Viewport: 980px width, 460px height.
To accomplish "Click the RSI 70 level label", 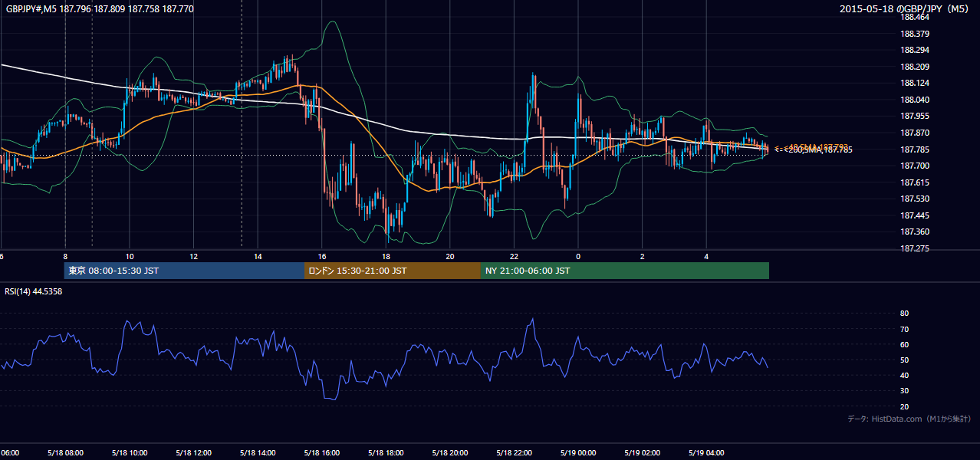I will click(905, 329).
